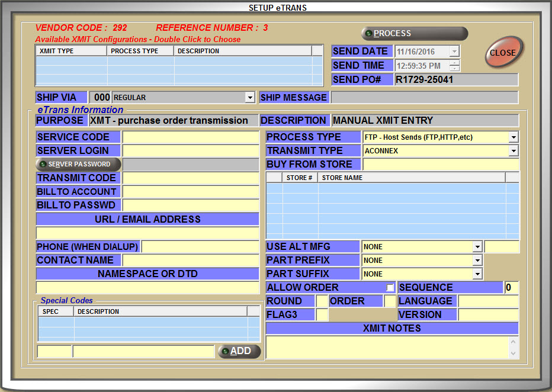Open the SEND DATE calendar dropdown
The image size is (552, 392).
click(454, 52)
